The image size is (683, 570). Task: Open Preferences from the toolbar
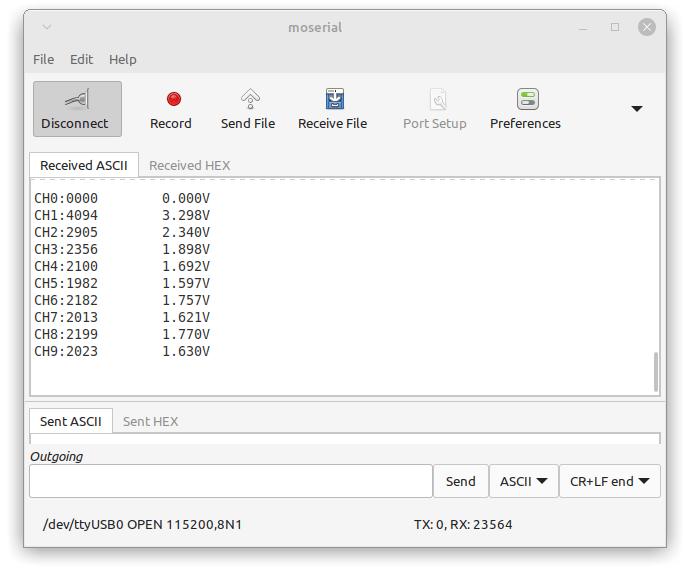525,109
